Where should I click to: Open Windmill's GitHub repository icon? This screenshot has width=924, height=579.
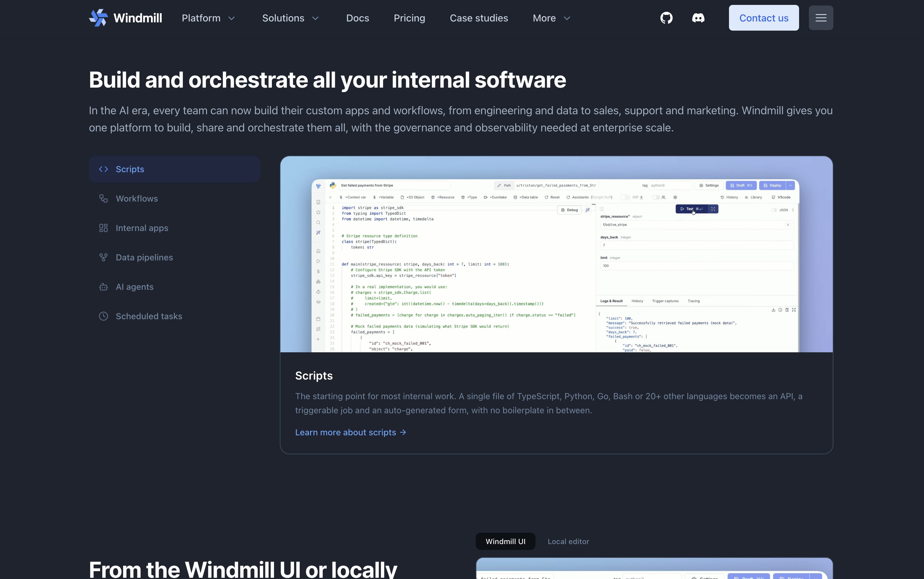click(x=666, y=18)
